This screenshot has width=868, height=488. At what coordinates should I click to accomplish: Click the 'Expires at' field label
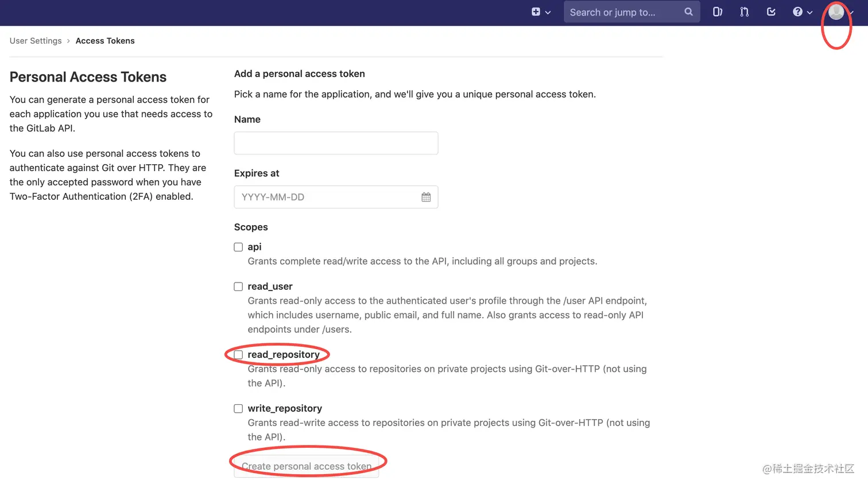257,173
